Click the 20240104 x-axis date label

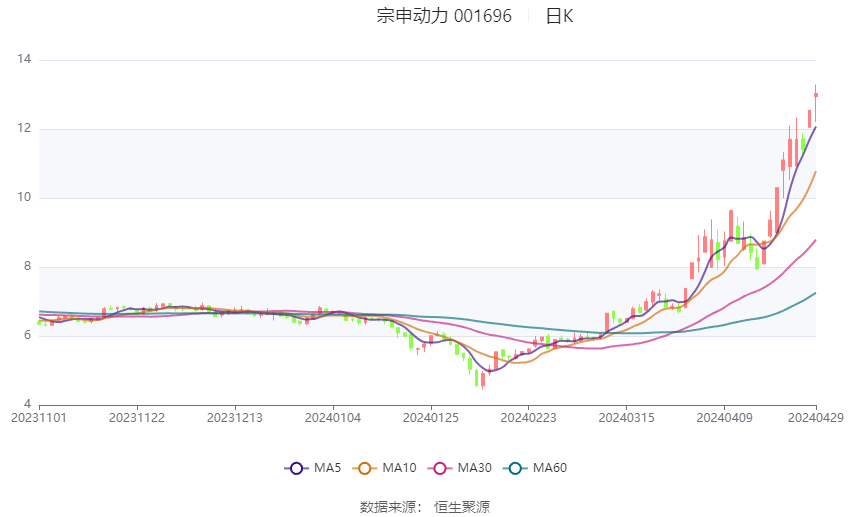(333, 418)
